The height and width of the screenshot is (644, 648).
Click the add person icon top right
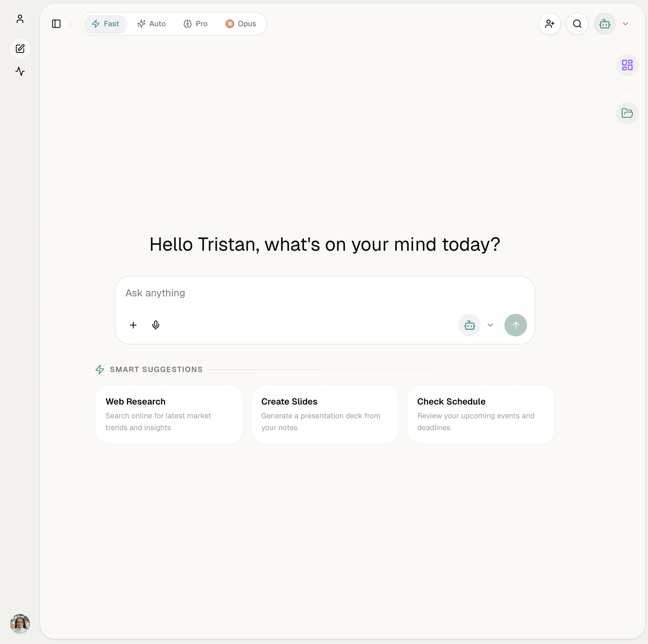point(549,24)
